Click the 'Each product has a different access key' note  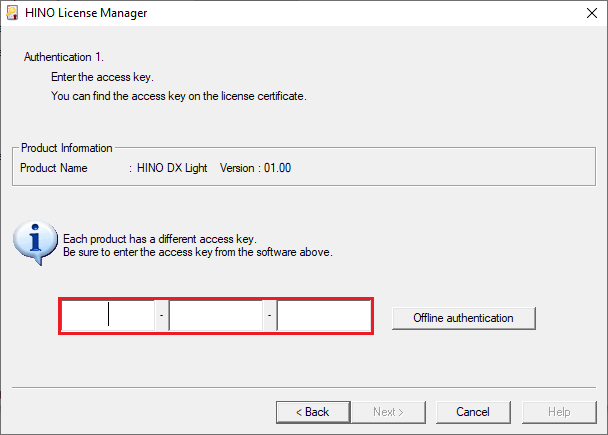pyautogui.click(x=160, y=239)
